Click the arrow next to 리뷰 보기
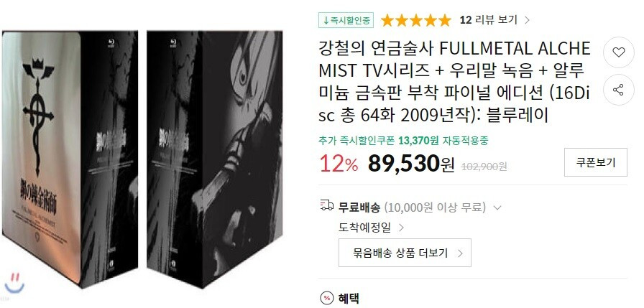Viewport: 644px width, 308px height. [x=528, y=20]
